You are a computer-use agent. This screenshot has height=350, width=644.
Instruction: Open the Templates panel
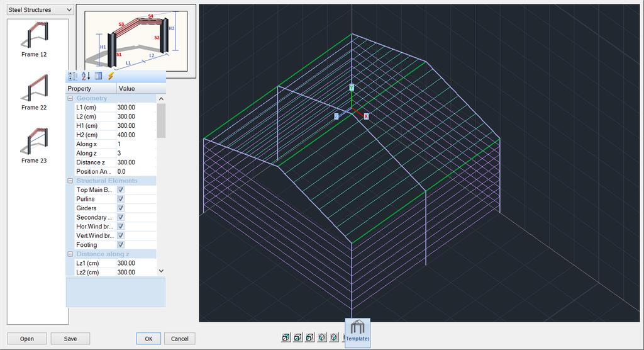pos(357,332)
